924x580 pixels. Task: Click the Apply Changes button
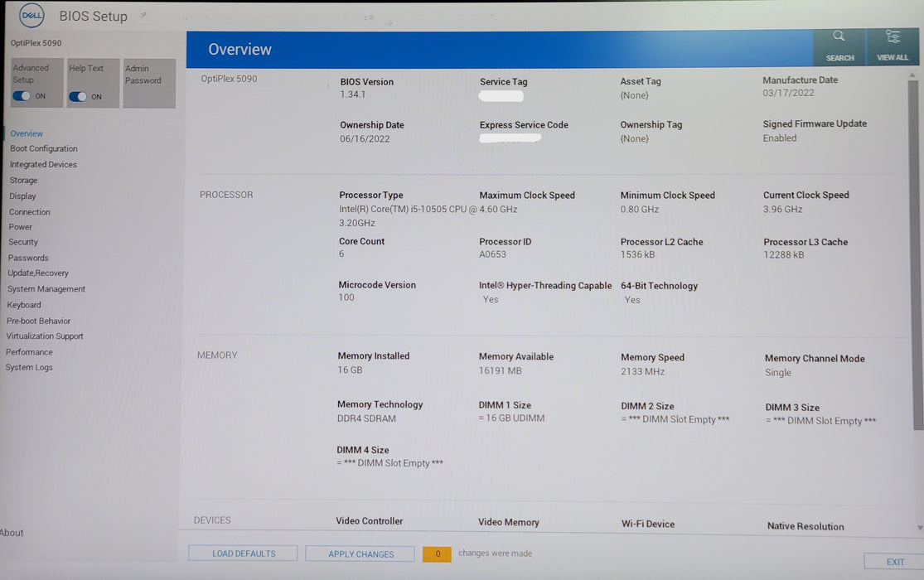pyautogui.click(x=360, y=554)
